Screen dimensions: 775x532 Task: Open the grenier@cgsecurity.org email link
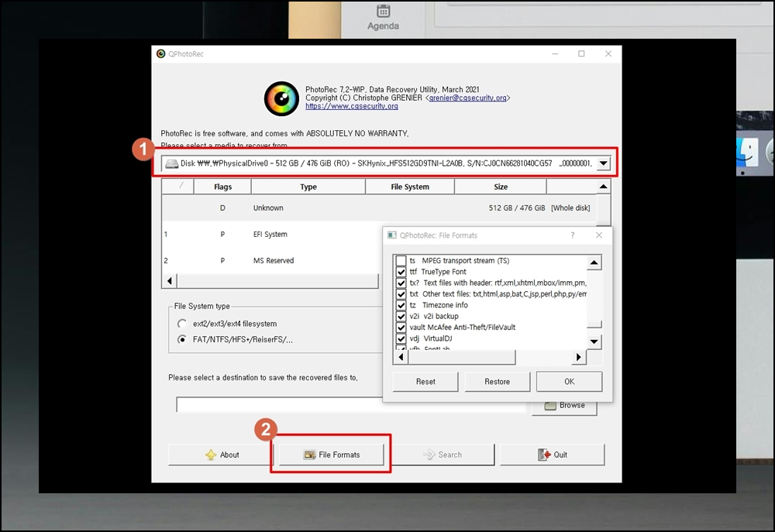(x=467, y=98)
